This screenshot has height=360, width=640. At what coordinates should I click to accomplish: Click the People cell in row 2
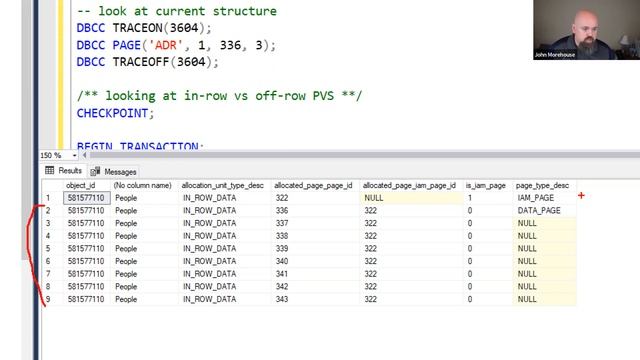point(144,211)
